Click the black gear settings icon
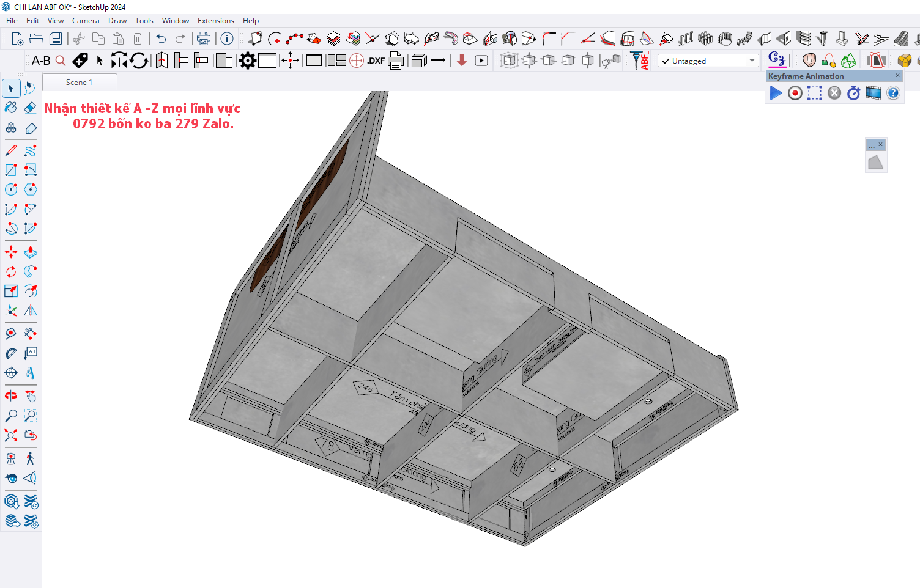 coord(247,61)
